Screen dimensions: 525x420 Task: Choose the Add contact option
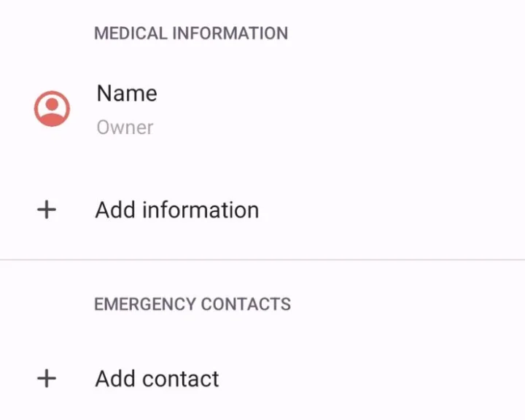click(x=157, y=379)
